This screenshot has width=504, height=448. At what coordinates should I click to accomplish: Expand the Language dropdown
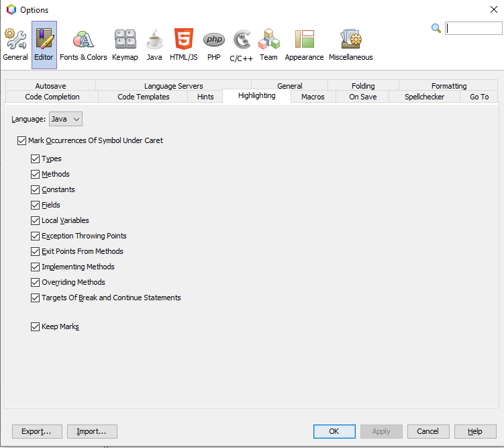click(x=66, y=119)
